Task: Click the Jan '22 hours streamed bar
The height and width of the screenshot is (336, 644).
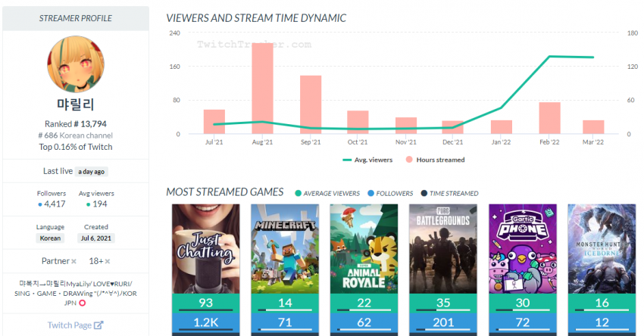Action: coord(502,127)
